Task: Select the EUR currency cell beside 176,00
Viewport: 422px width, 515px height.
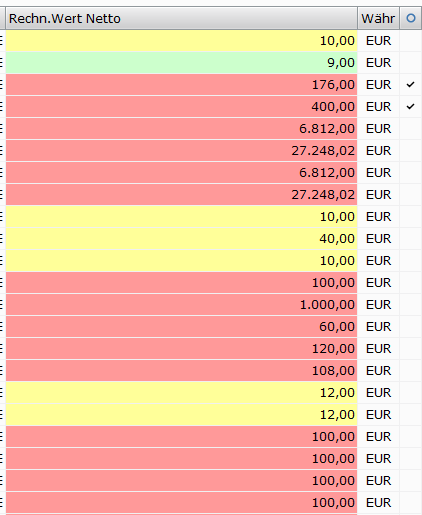Action: (379, 85)
